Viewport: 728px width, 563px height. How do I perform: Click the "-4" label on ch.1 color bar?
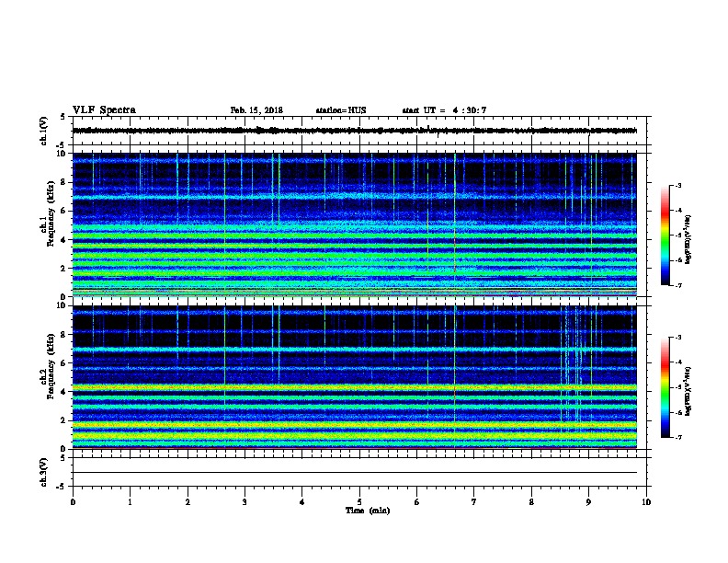[x=677, y=211]
